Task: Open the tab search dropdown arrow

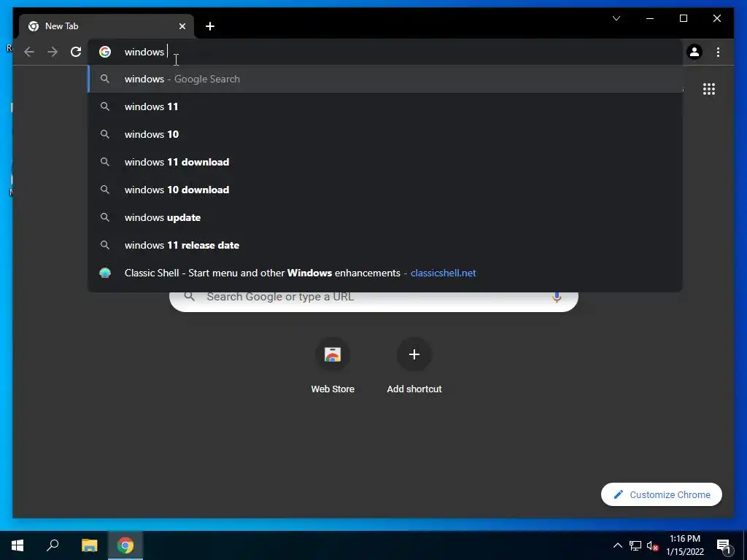Action: point(616,18)
